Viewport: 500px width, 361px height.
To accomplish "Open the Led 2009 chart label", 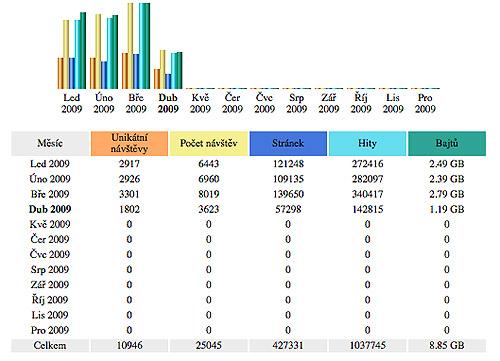I will click(x=72, y=103).
